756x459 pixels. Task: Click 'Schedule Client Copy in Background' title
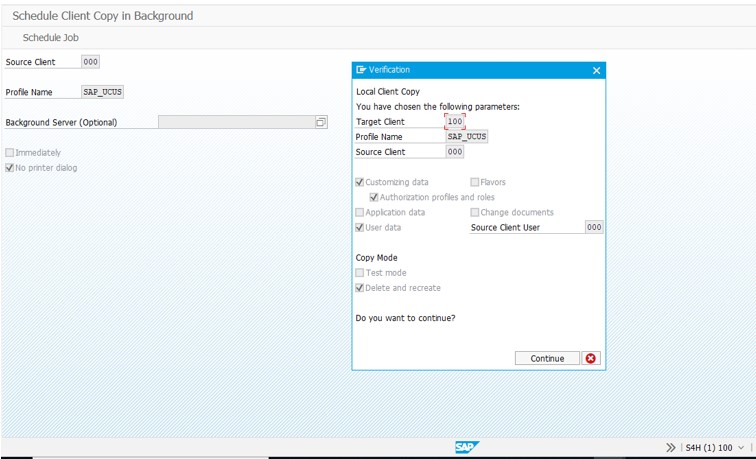click(103, 16)
